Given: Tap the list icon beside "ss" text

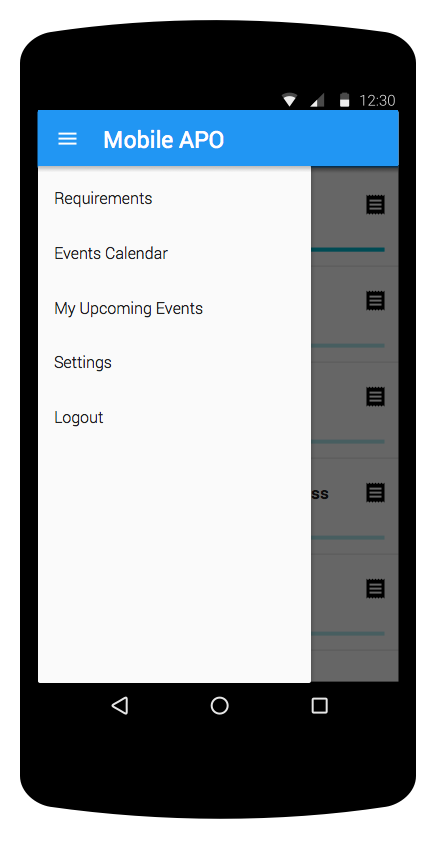Looking at the screenshot, I should (375, 492).
